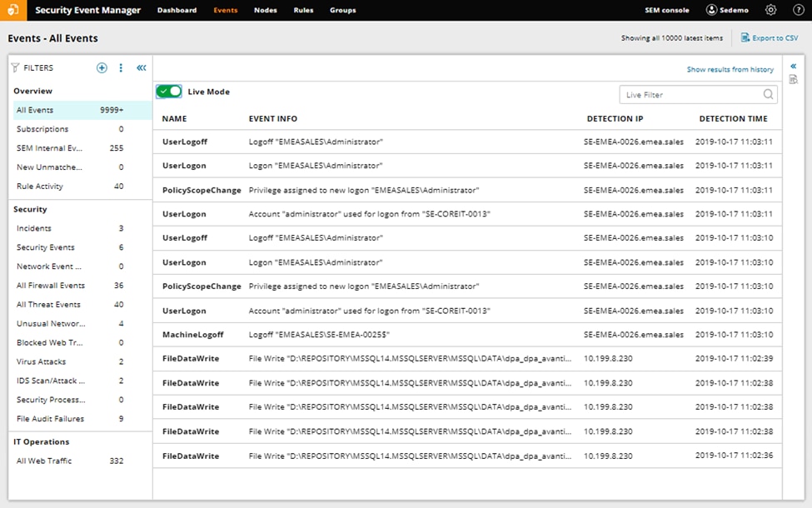
Task: Click the EVENT INFO column header
Action: point(273,118)
